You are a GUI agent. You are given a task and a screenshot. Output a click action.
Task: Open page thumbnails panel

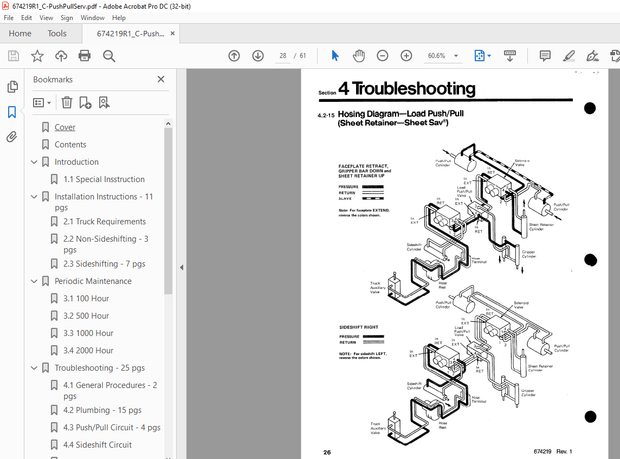[x=12, y=87]
